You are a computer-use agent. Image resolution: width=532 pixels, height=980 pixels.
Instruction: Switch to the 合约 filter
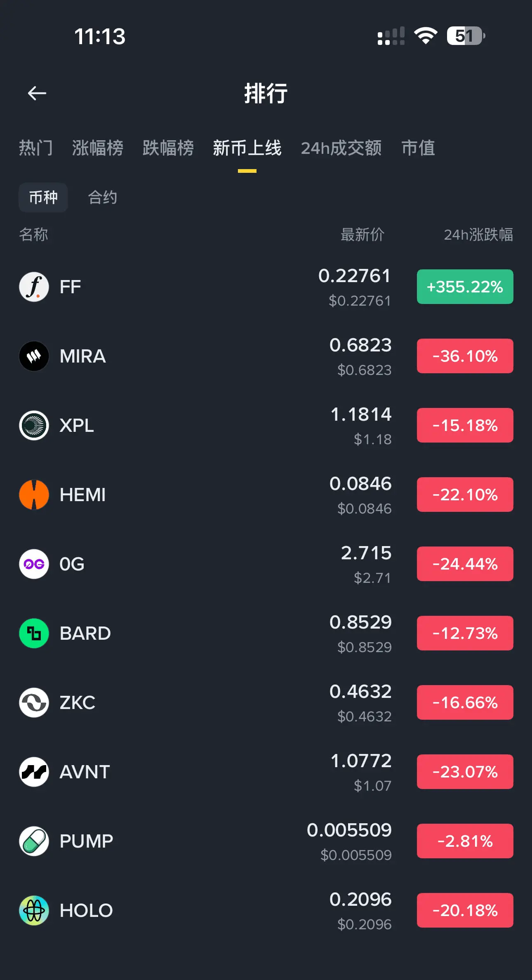(x=103, y=198)
